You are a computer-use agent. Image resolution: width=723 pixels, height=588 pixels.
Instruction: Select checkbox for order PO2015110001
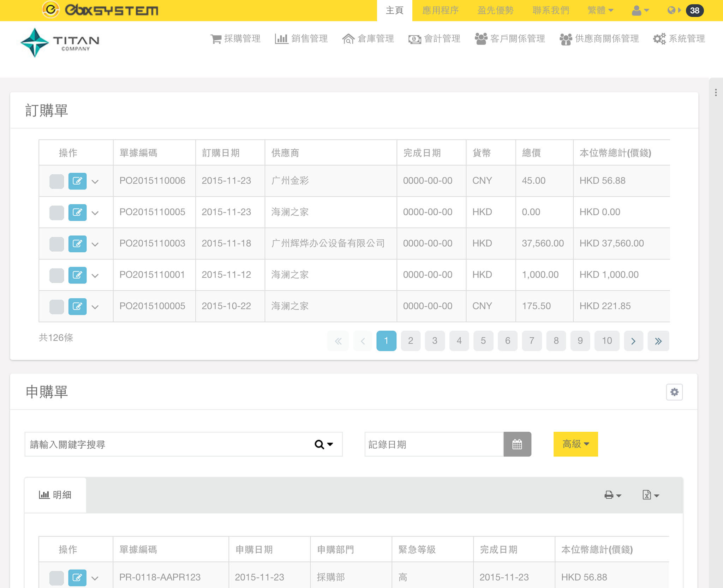point(56,276)
